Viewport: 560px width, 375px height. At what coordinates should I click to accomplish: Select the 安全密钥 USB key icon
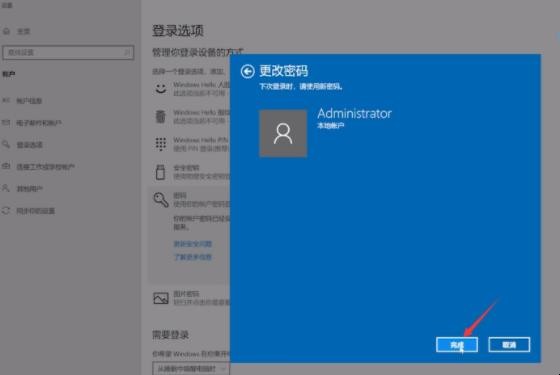tap(161, 172)
